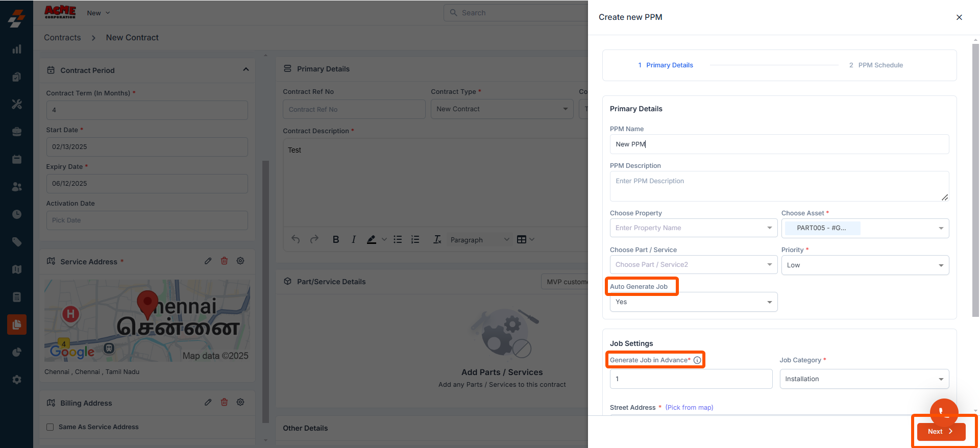This screenshot has height=448, width=980.
Task: Collapse the Contract Period section
Action: click(246, 70)
